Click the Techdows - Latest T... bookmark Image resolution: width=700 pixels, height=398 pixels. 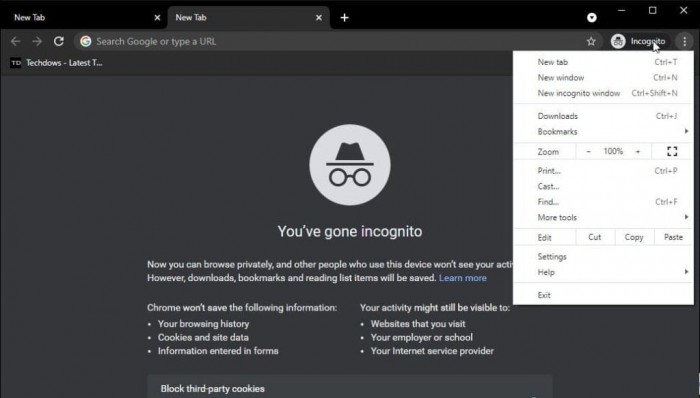[x=56, y=63]
